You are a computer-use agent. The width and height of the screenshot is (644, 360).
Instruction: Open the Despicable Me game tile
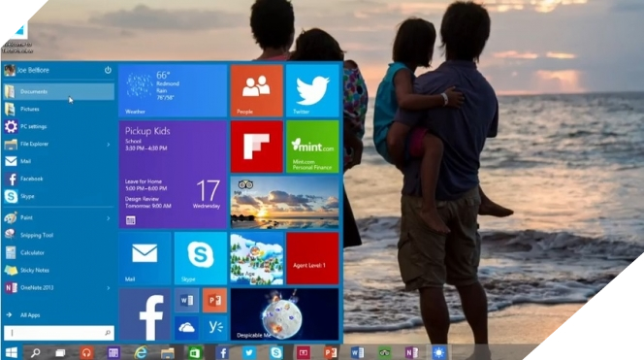284,314
